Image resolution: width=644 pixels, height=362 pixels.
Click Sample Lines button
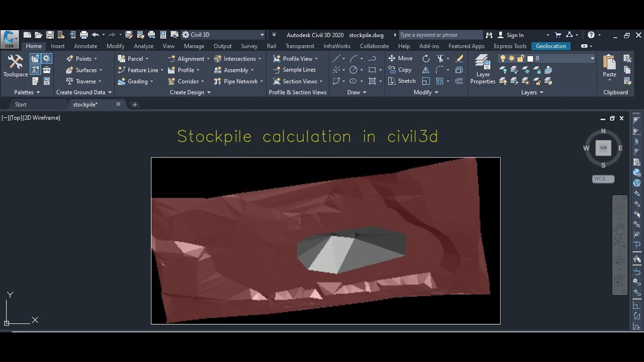pyautogui.click(x=294, y=70)
